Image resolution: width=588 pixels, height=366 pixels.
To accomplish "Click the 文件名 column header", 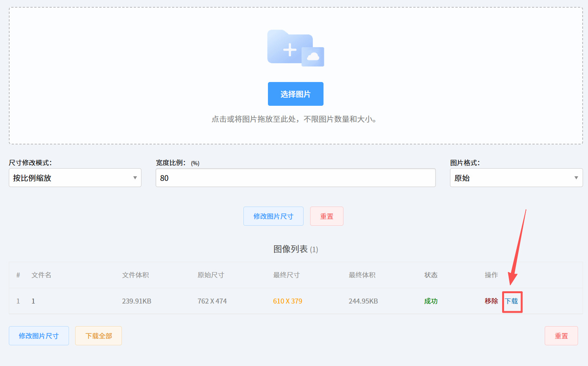I will (41, 275).
